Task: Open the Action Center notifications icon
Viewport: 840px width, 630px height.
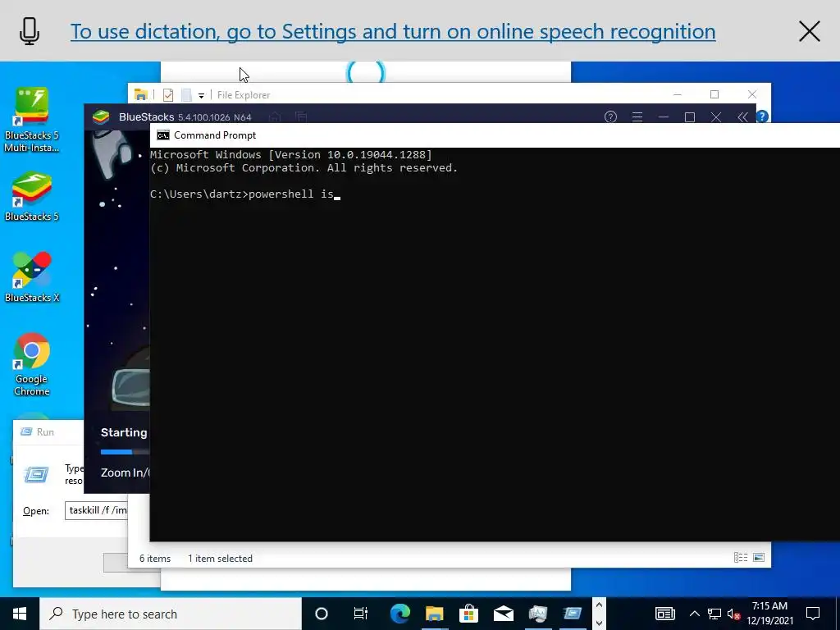Action: [813, 614]
